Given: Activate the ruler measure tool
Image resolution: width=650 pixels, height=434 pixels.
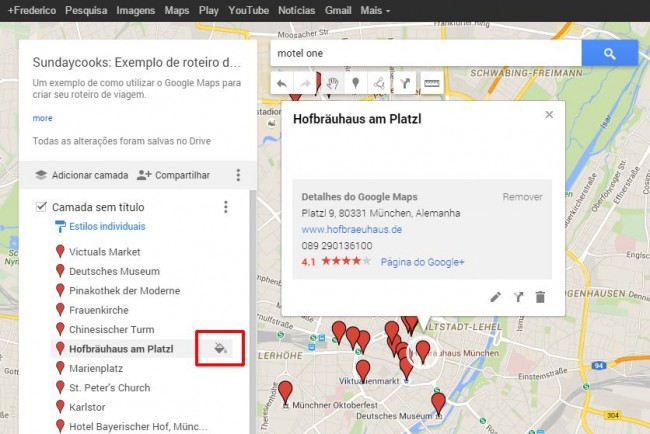Looking at the screenshot, I should [431, 85].
